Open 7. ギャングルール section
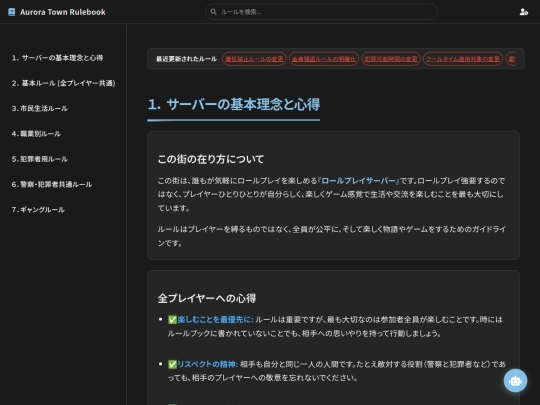 (x=38, y=209)
